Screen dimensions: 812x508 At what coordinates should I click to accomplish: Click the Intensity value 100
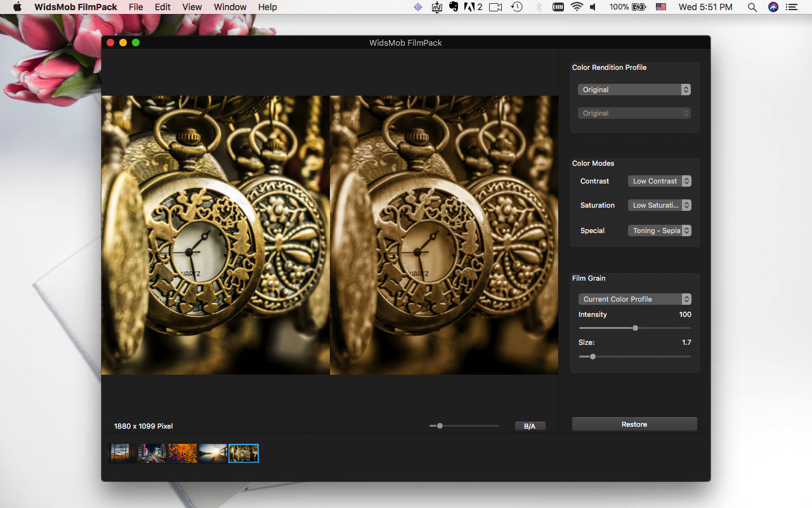(x=685, y=314)
